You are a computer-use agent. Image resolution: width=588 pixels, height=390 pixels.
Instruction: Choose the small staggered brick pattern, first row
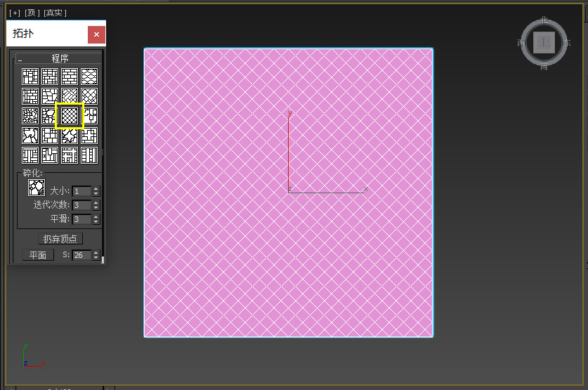(50, 77)
